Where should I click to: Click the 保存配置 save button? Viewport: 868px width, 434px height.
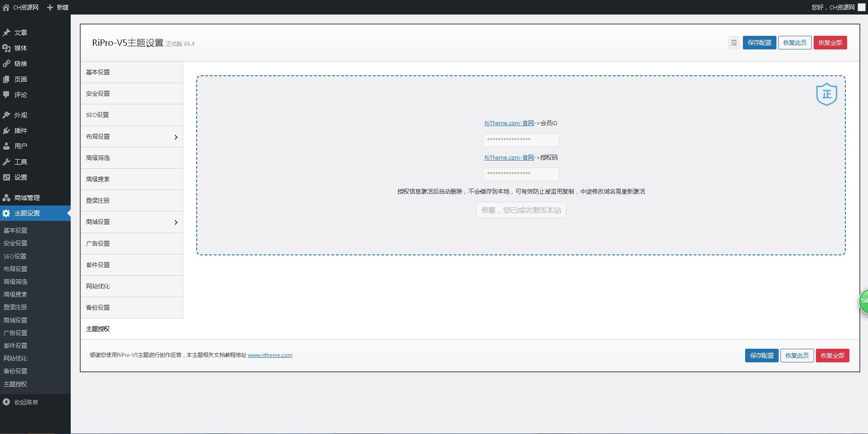click(759, 42)
